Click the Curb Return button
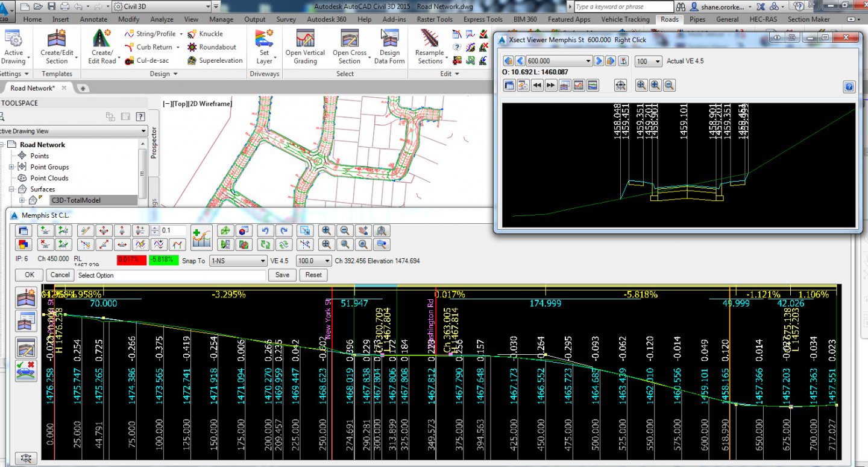Image resolution: width=868 pixels, height=467 pixels. (149, 47)
